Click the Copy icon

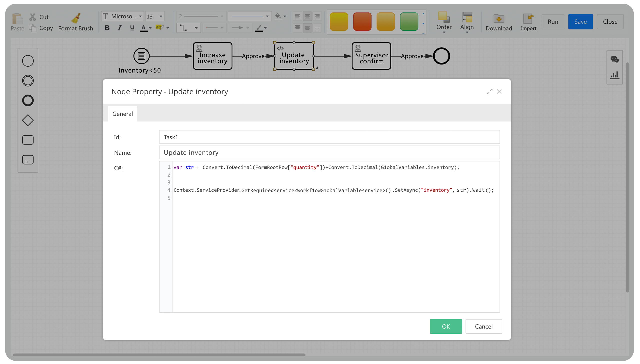(x=32, y=28)
